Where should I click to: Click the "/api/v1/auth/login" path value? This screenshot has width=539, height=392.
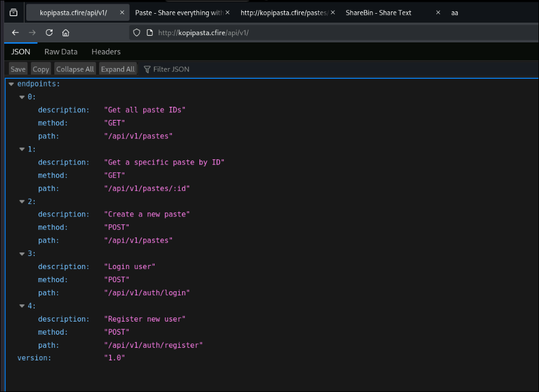coord(147,293)
